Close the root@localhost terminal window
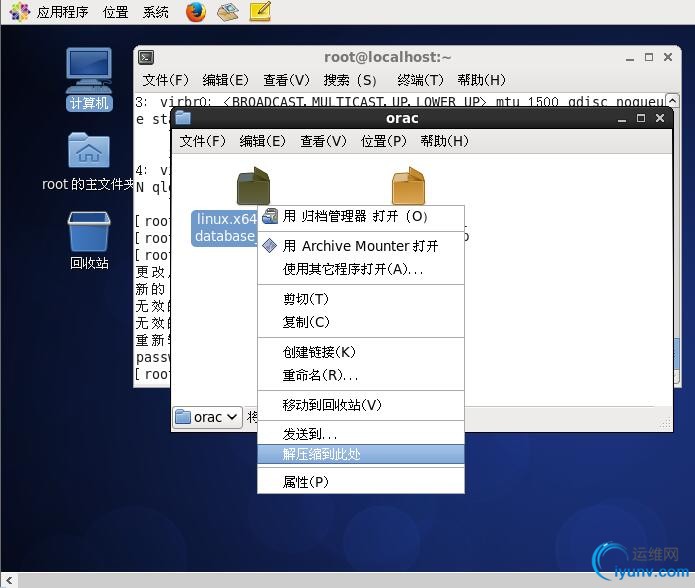The image size is (695, 588). pyautogui.click(x=668, y=57)
